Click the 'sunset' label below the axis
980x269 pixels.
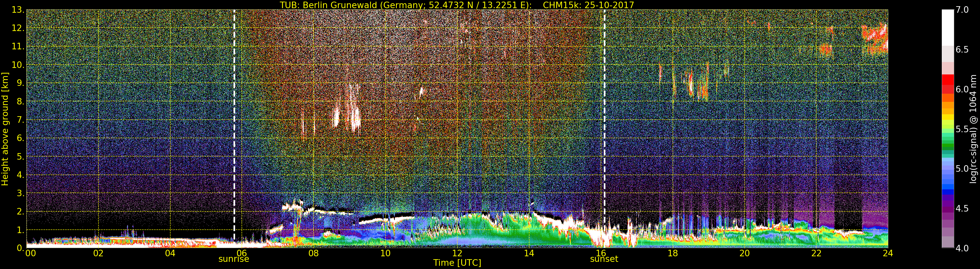pyautogui.click(x=604, y=259)
